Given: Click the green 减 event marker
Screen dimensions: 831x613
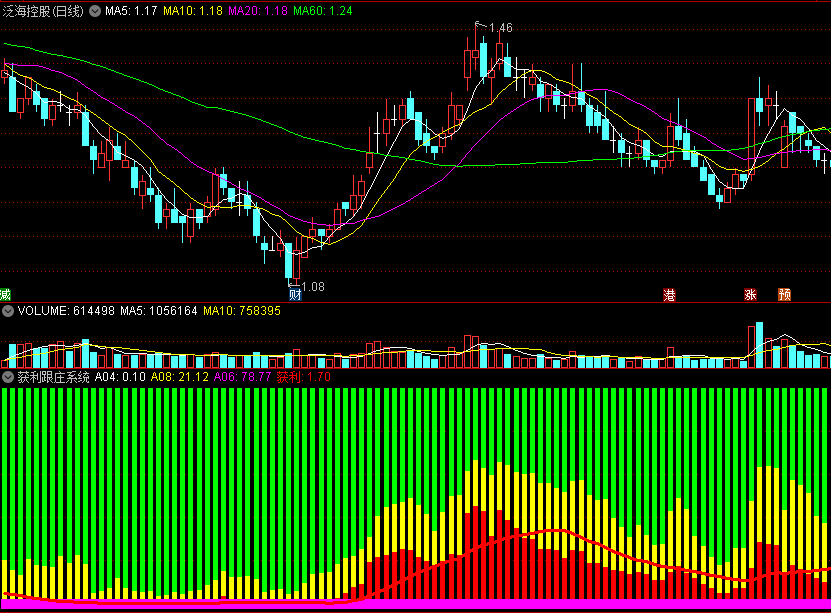Looking at the screenshot, I should (5, 295).
